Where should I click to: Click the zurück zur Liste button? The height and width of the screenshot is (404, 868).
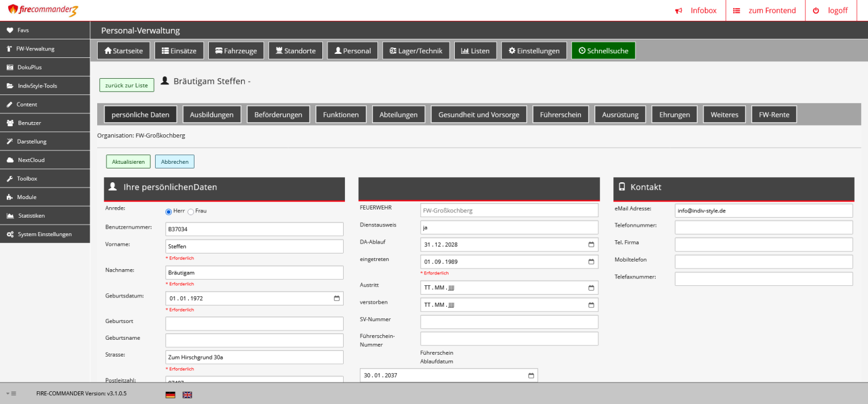[127, 85]
